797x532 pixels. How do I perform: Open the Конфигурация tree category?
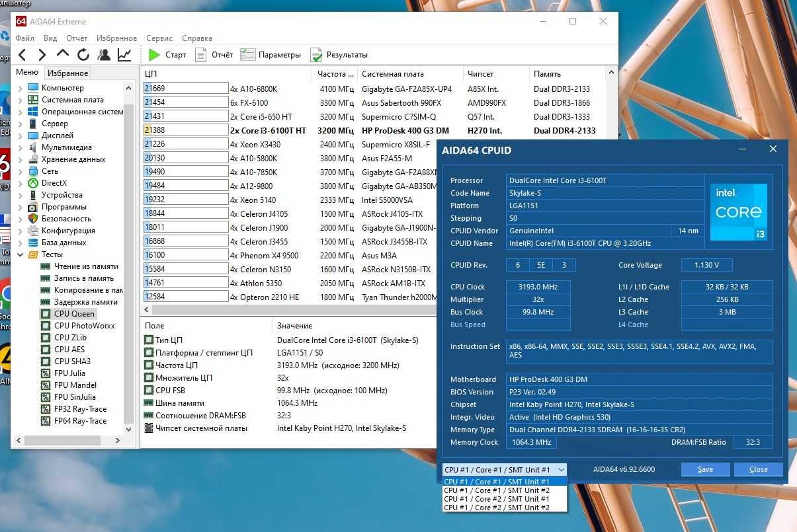(62, 231)
